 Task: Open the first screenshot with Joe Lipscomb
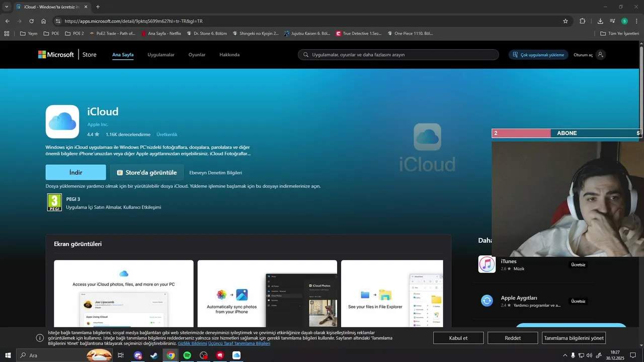[x=124, y=294]
